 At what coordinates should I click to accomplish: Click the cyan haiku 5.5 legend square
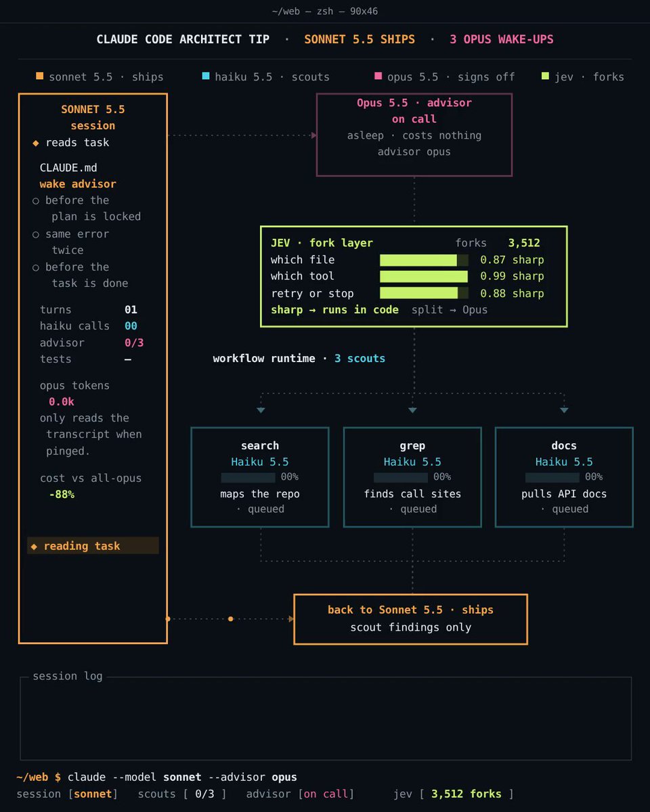tap(206, 76)
